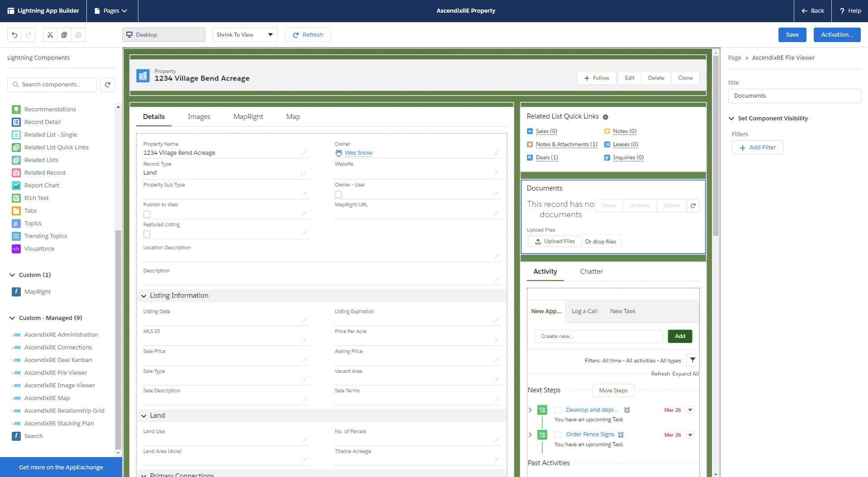Click the component palette vertical scrollbar
This screenshot has height=477, width=868.
pyautogui.click(x=118, y=339)
